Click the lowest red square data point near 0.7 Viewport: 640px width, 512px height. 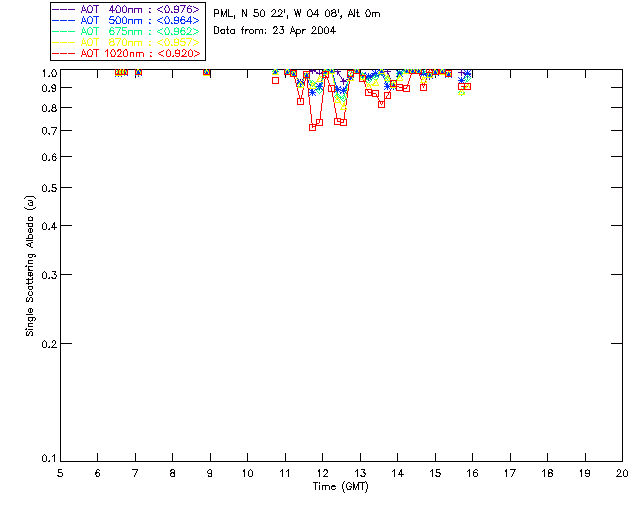313,127
